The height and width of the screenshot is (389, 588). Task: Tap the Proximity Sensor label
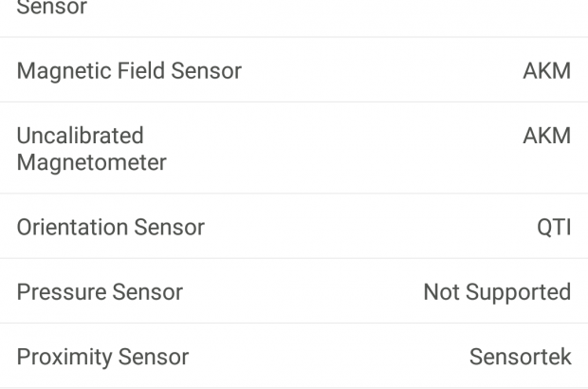pos(102,357)
